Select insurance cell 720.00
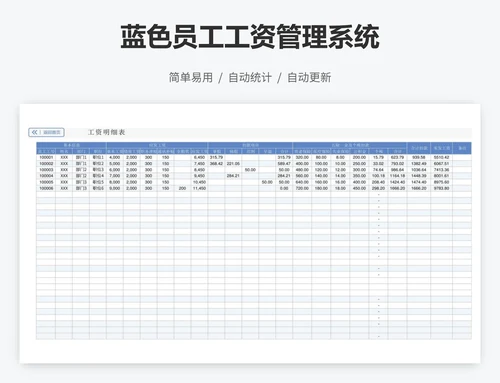Screen dimensions: 500x383 pos(302,188)
